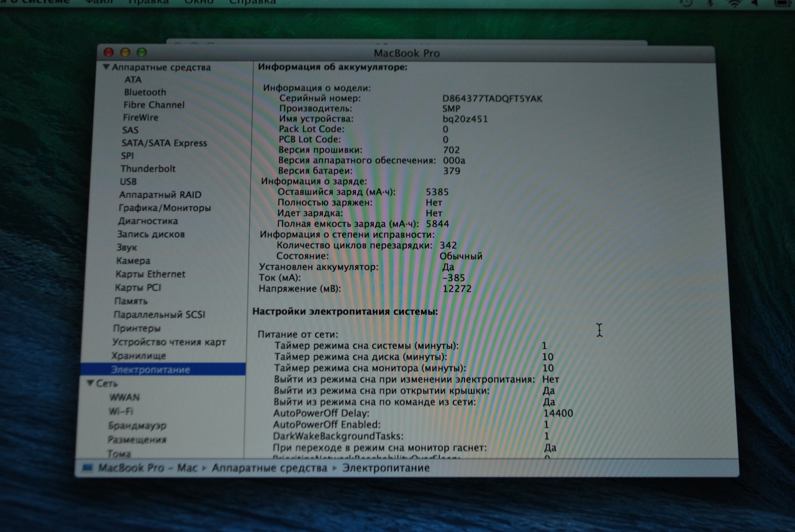The width and height of the screenshot is (795, 532).
Task: Open the Справка menu
Action: 253,2
